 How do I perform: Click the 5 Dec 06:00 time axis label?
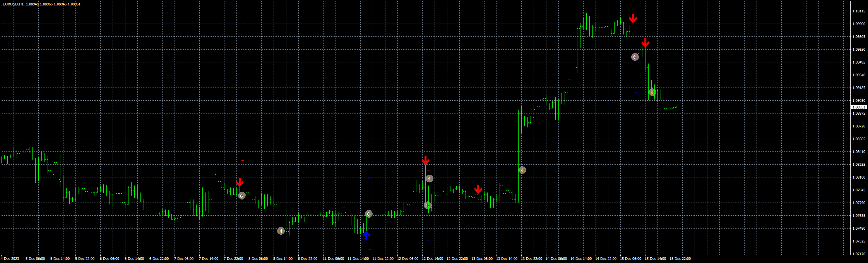click(x=35, y=259)
